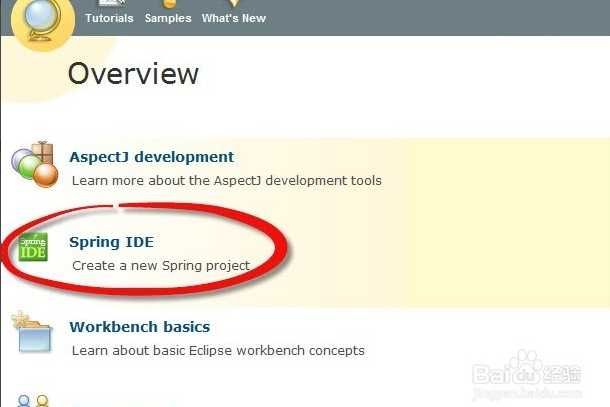
Task: Open the Workbench basics link
Action: (x=140, y=327)
